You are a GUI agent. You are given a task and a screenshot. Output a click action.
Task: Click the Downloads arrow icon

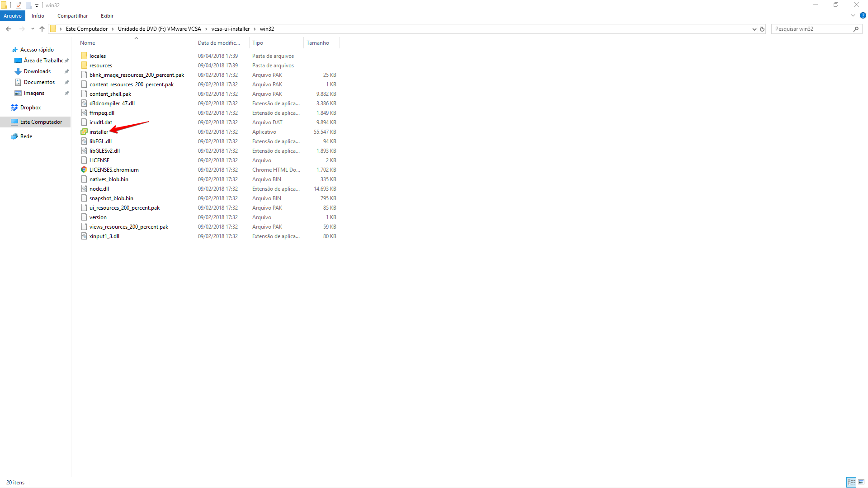click(x=18, y=71)
